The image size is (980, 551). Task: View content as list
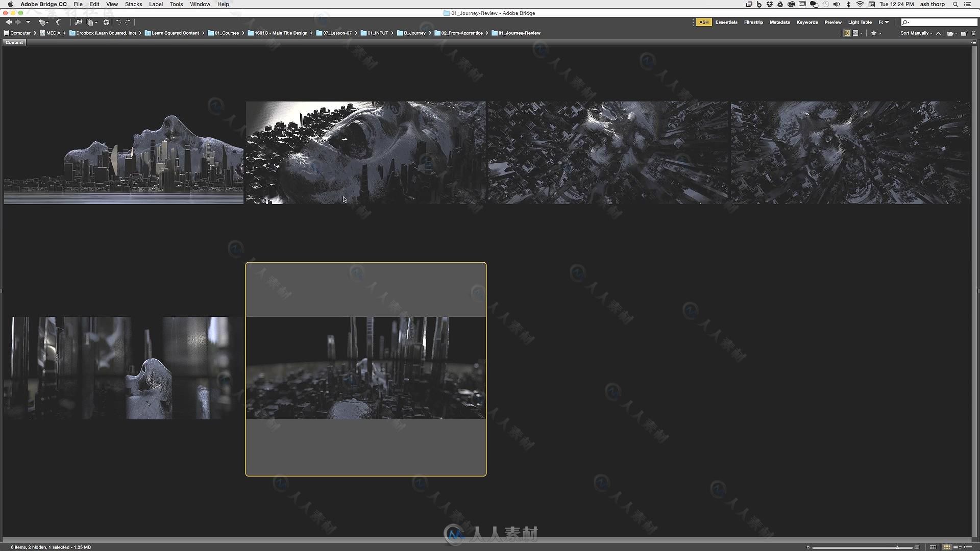pyautogui.click(x=968, y=547)
